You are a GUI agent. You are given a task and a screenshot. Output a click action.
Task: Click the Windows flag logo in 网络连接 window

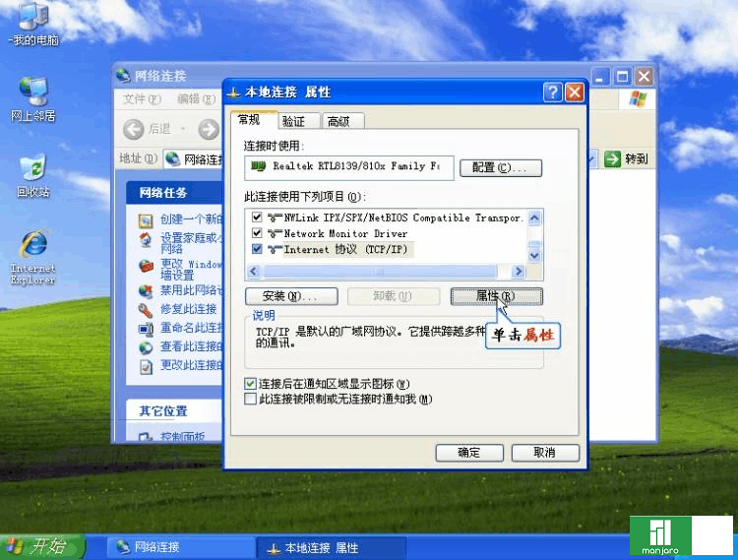pos(638,99)
